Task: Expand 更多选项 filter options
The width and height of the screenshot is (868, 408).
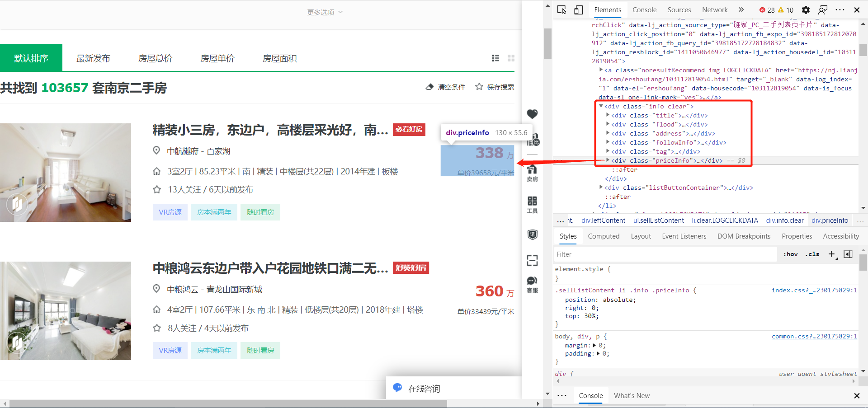Action: click(325, 12)
